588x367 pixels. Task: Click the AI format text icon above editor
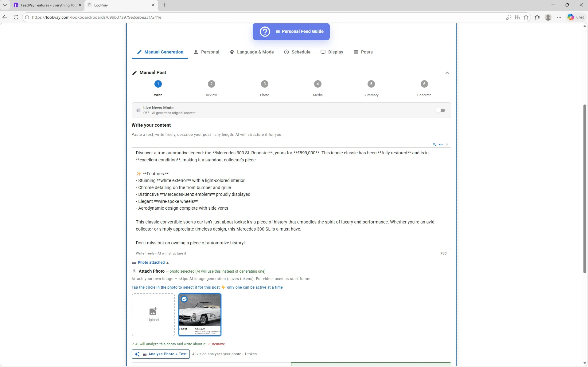434,144
